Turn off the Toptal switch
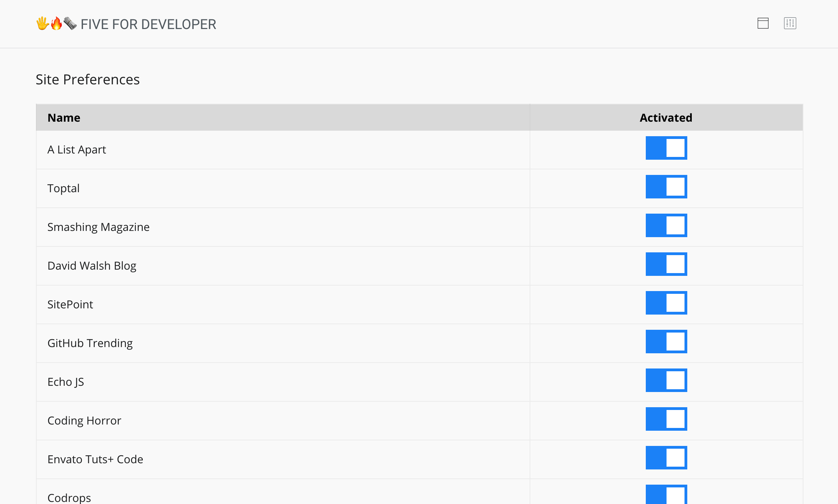The height and width of the screenshot is (504, 838). (x=666, y=187)
